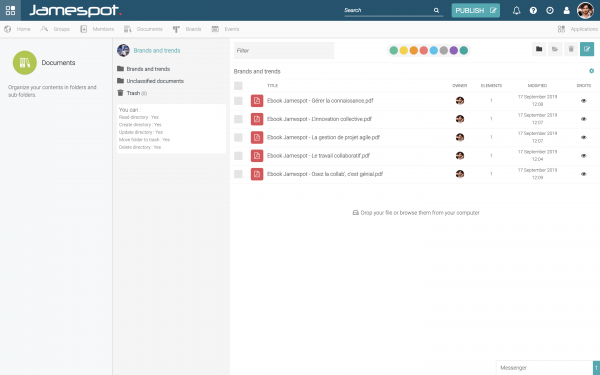The width and height of the screenshot is (600, 375).
Task: Check the box for Le travail collaboratif.pdf
Action: (x=238, y=156)
